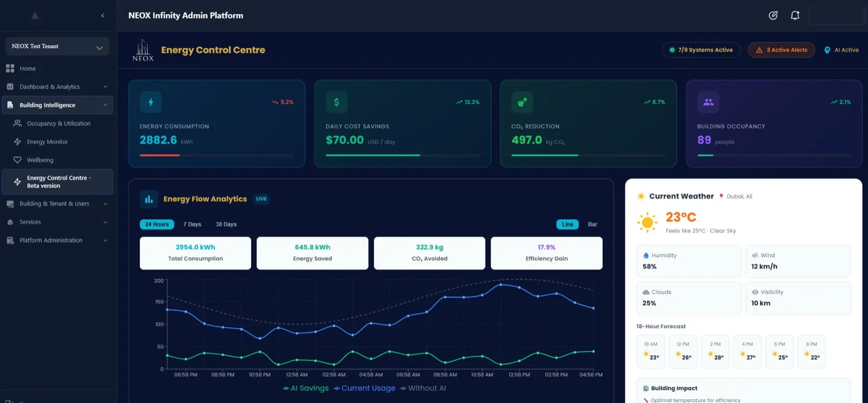Open the 3 Active Alerts button
The width and height of the screenshot is (868, 403).
781,50
